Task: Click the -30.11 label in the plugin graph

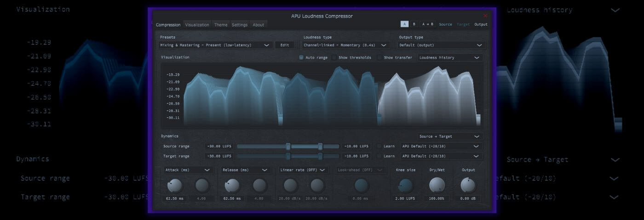Action: click(x=173, y=118)
